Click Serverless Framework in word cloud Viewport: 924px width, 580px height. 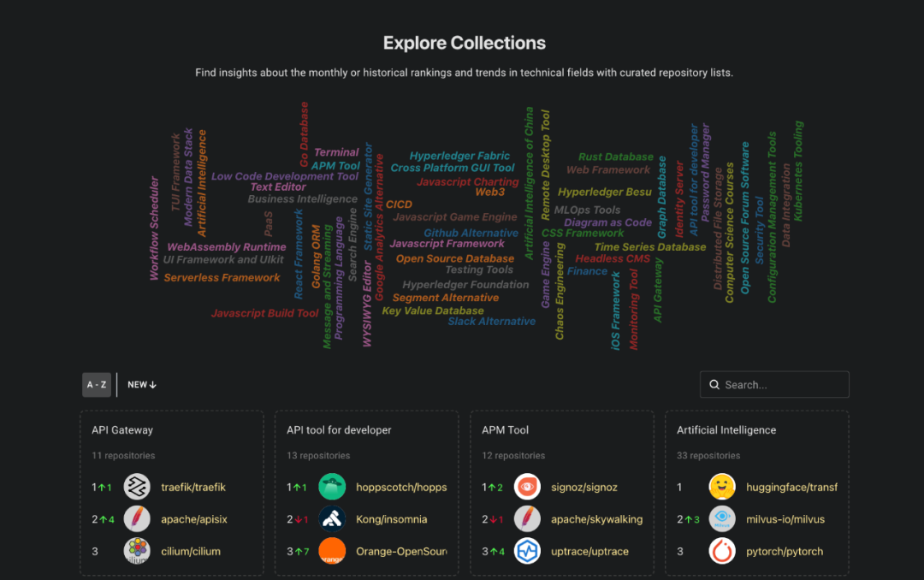(x=222, y=278)
